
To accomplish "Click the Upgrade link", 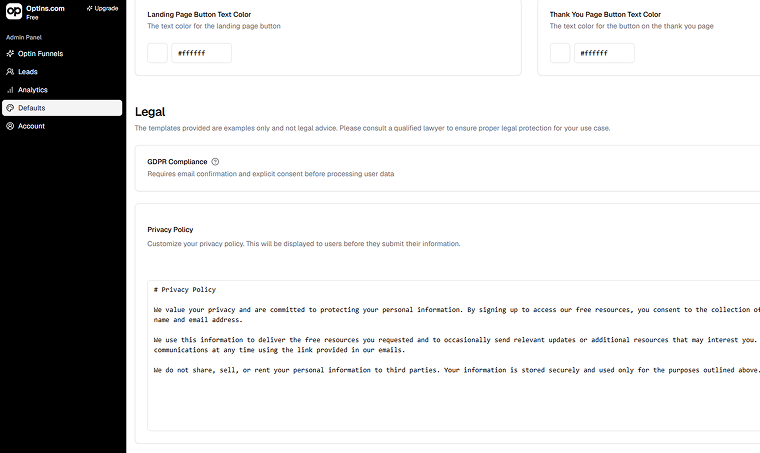I will [x=106, y=8].
